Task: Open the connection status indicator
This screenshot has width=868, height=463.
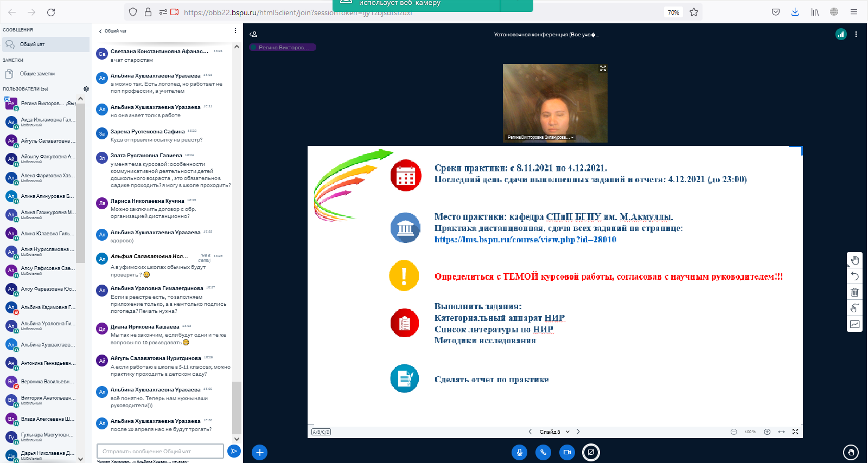Action: coord(841,34)
